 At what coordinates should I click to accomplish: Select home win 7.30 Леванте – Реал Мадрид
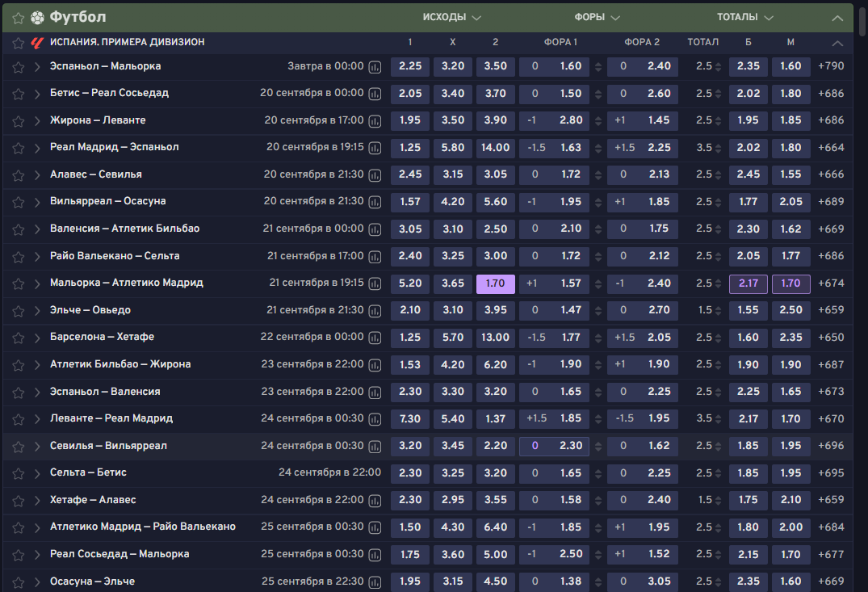pyautogui.click(x=410, y=419)
